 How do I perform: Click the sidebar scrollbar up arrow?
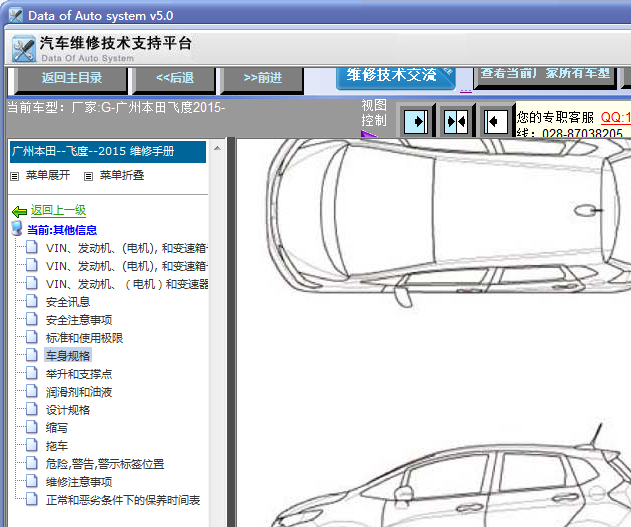point(217,148)
